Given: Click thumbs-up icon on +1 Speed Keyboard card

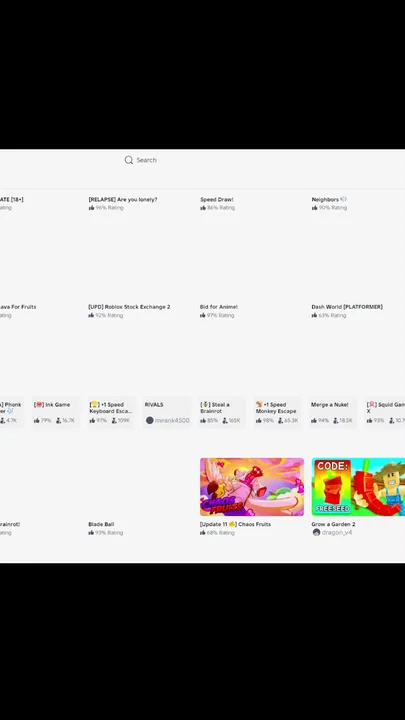Looking at the screenshot, I should click(x=92, y=420).
